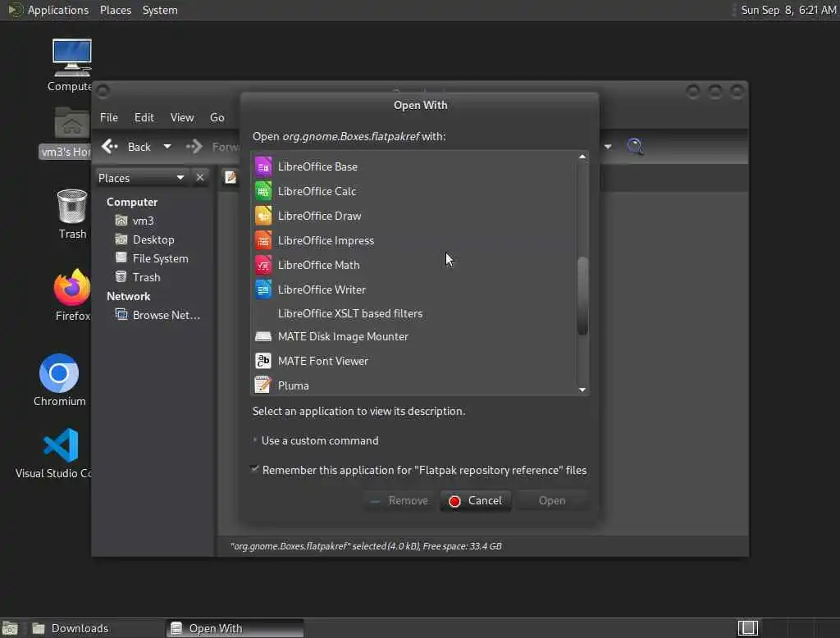Toggle Remember this application checkbox
840x638 pixels.
tap(255, 469)
